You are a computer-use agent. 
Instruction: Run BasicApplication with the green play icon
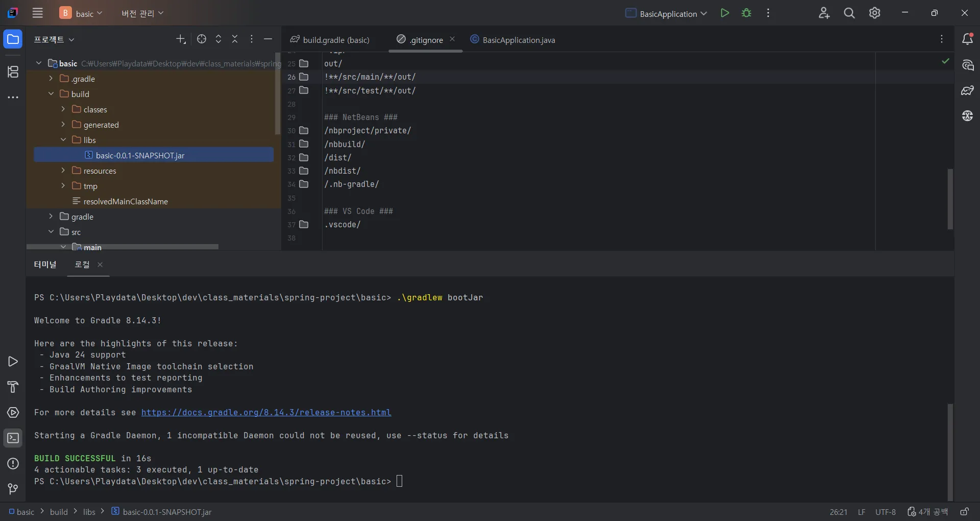tap(724, 13)
